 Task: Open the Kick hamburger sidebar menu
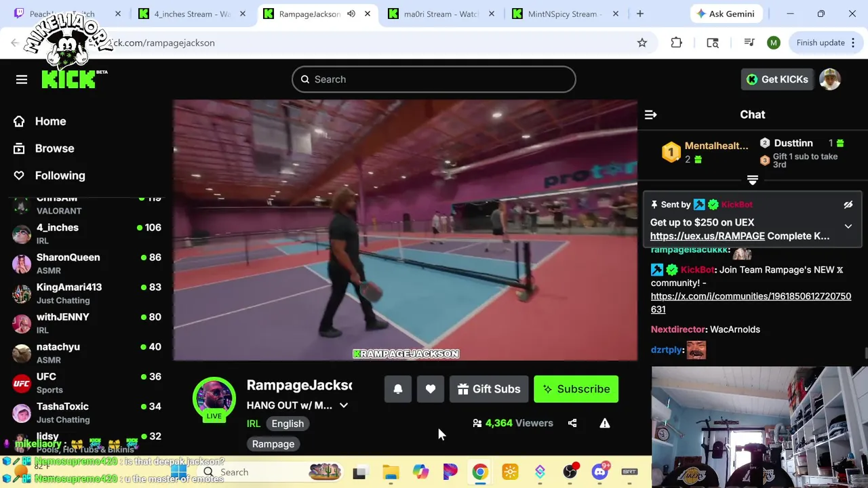point(22,80)
